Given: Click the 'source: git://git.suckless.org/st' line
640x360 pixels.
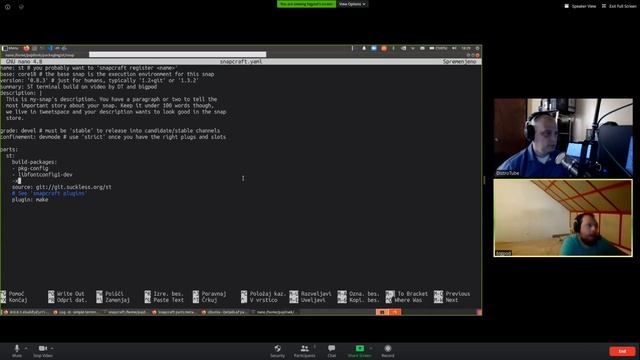Looking at the screenshot, I should (62, 187).
